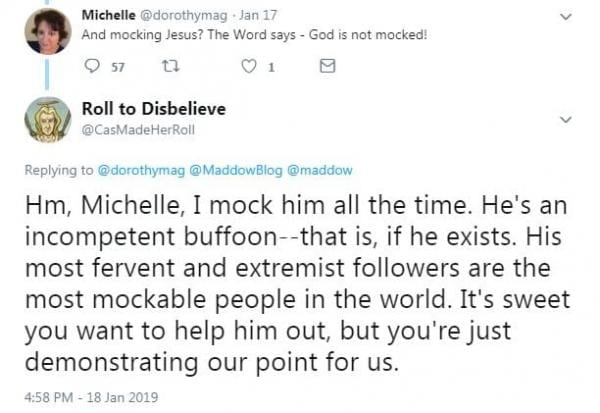Click the reply speech bubble icon on Michelle's tweet

click(x=92, y=66)
